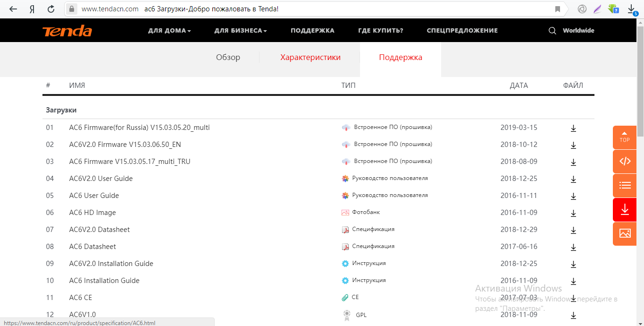The height and width of the screenshot is (326, 644).
Task: Click the image gallery side icon
Action: (625, 233)
